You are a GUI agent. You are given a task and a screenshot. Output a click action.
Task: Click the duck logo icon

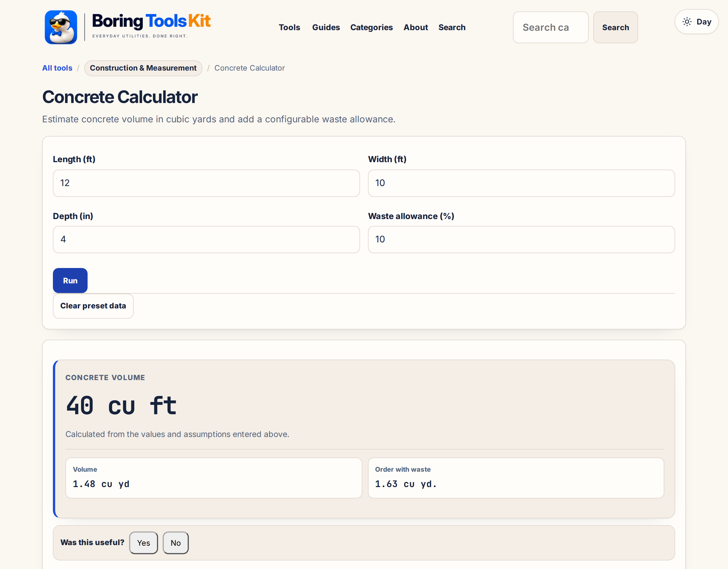tap(61, 27)
